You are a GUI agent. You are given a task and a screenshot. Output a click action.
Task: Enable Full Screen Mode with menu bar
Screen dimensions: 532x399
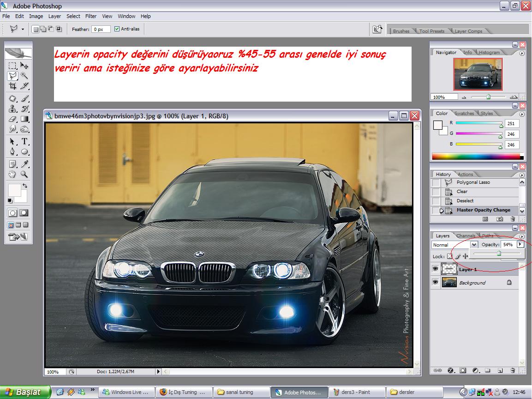point(18,225)
